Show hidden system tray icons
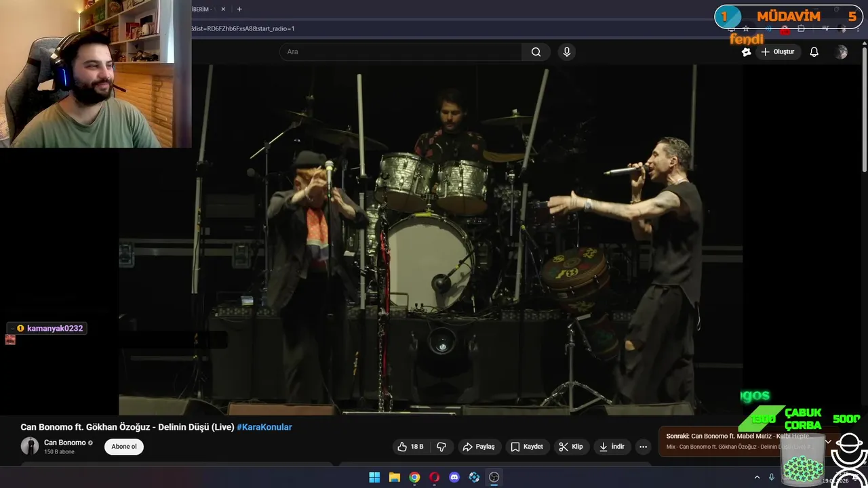This screenshot has height=488, width=868. (757, 477)
